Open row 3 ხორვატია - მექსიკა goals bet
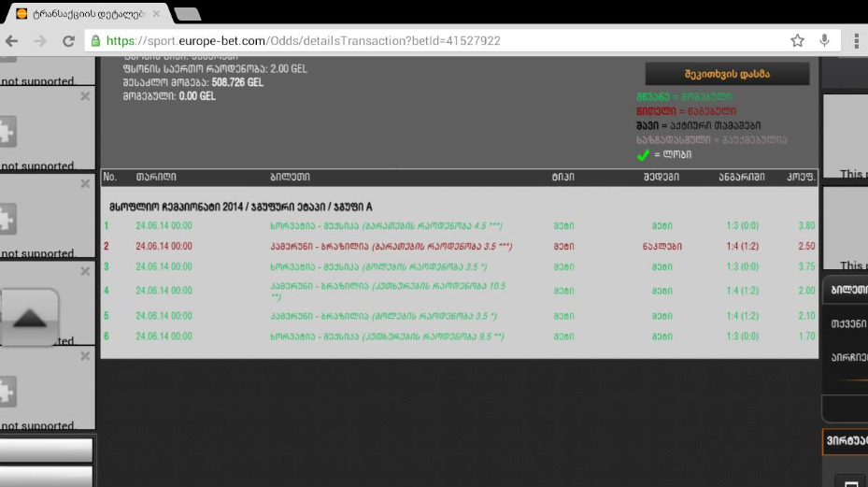 click(x=378, y=266)
